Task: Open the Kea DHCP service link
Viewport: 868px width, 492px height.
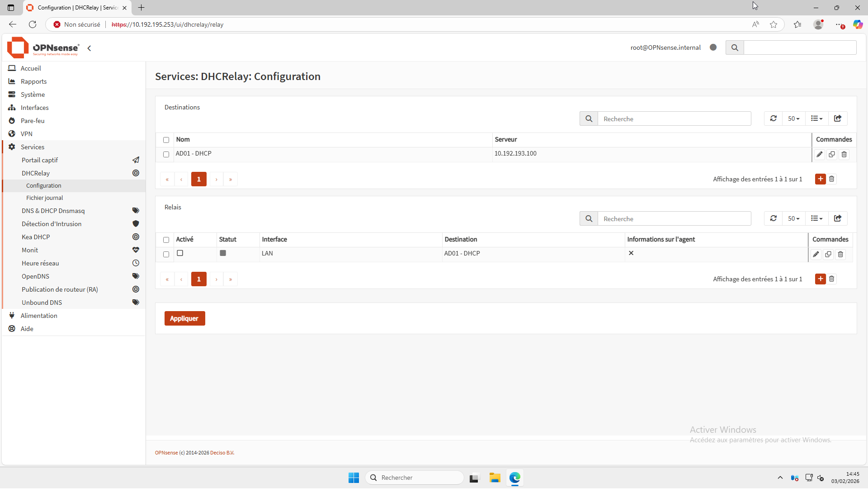Action: (x=36, y=237)
